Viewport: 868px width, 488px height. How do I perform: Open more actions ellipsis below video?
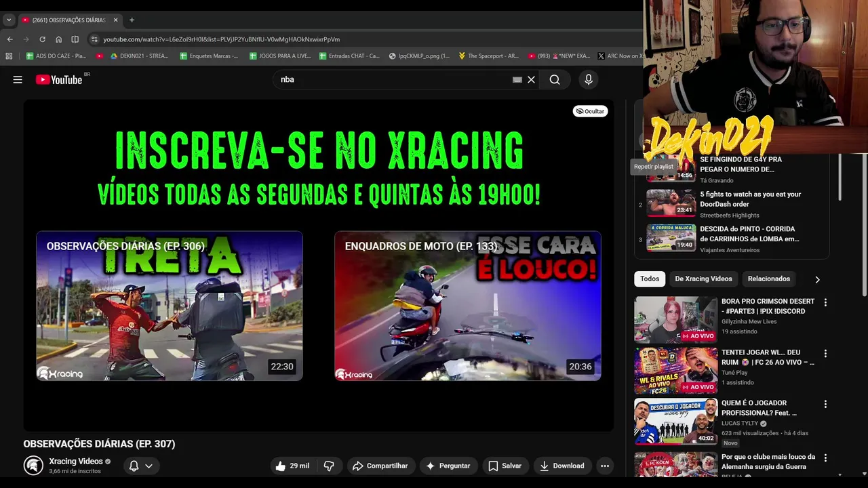pos(605,466)
